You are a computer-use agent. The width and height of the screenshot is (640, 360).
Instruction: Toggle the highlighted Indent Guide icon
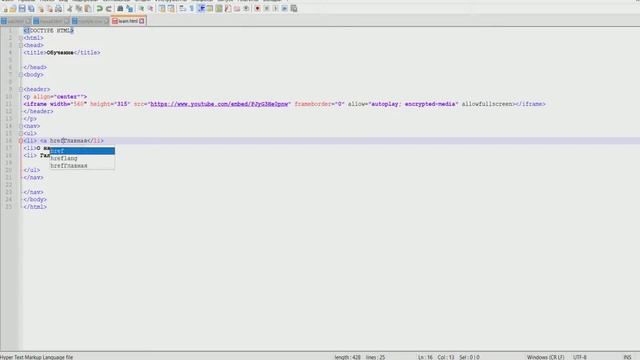tap(201, 9)
